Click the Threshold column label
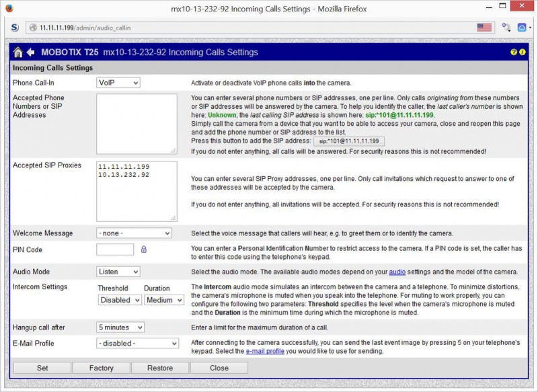 pos(113,288)
